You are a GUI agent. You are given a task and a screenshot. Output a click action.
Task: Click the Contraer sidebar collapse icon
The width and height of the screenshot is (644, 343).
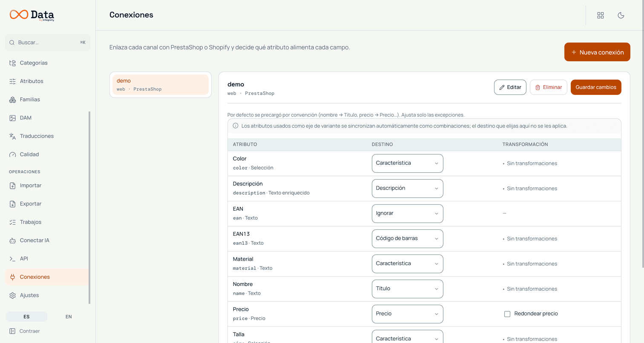[12, 331]
